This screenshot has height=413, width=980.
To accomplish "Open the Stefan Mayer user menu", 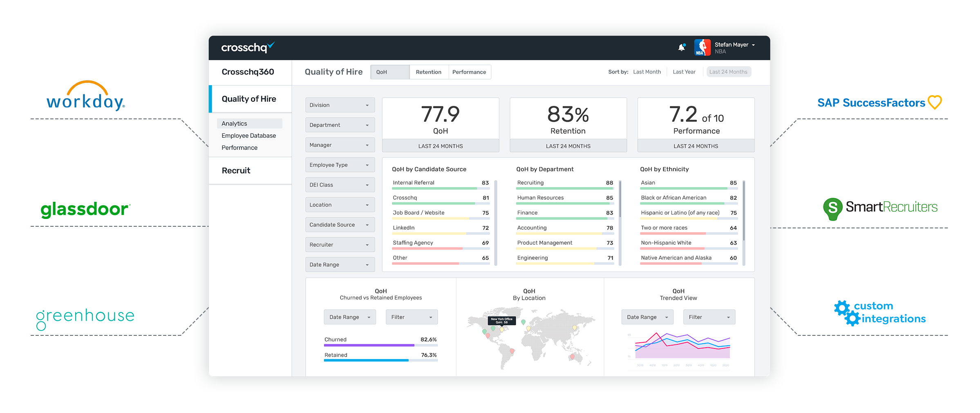I will pos(734,45).
